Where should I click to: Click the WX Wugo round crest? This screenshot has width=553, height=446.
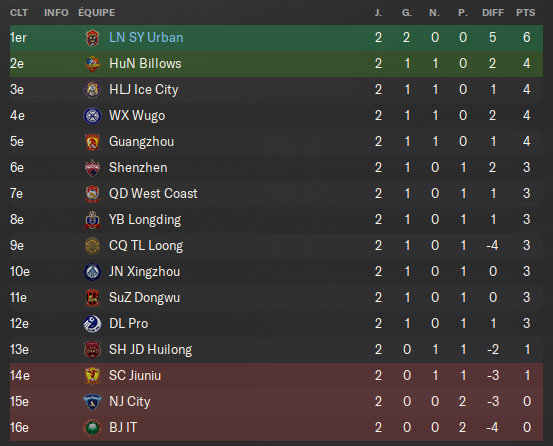[92, 116]
